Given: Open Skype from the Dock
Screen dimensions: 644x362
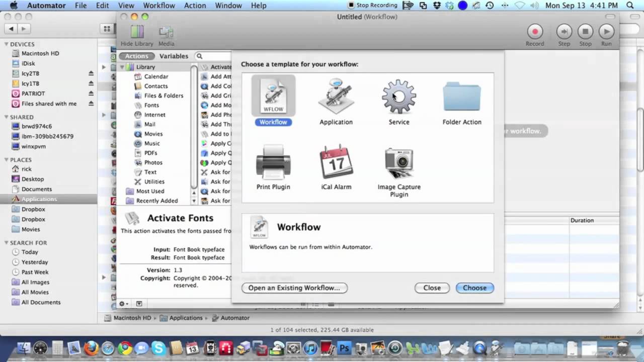Looking at the screenshot, I should pyautogui.click(x=158, y=348).
